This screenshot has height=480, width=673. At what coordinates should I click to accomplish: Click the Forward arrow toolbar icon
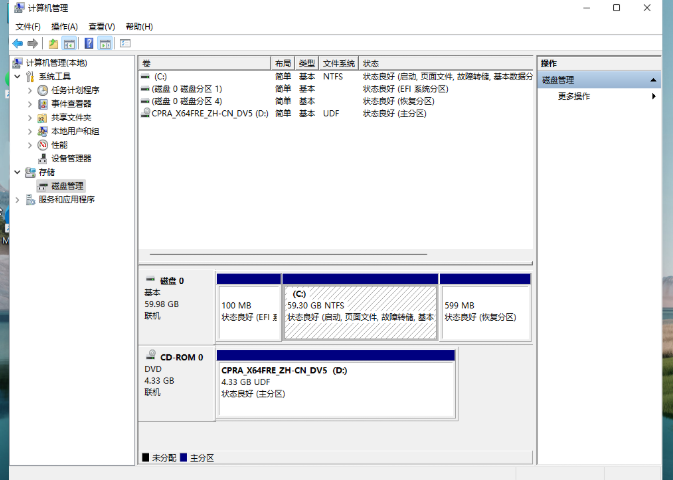point(33,44)
